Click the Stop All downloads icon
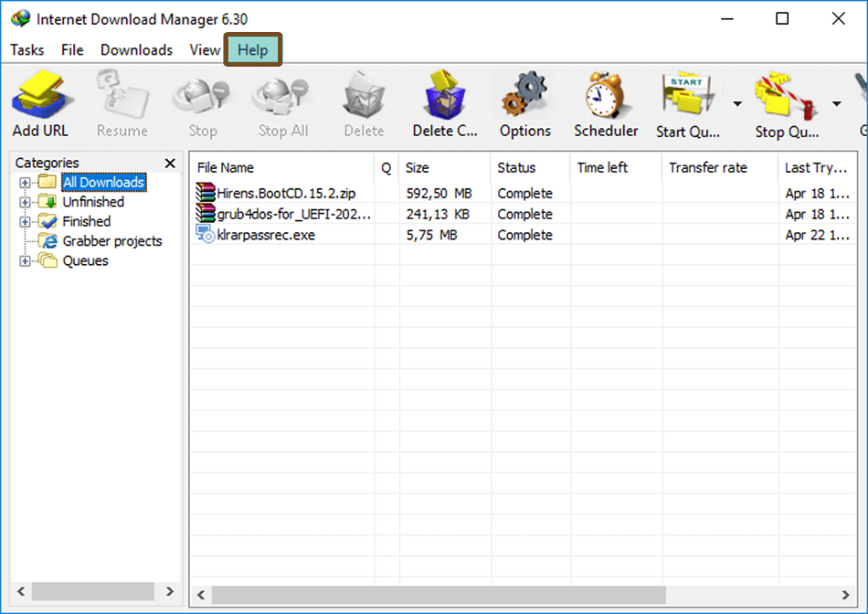 point(281,101)
